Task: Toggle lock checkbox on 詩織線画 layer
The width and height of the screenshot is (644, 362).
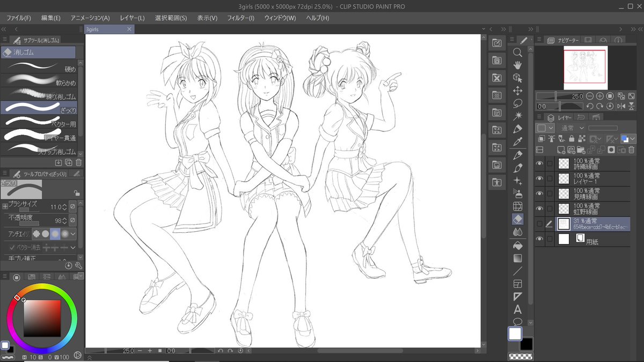Action: coord(550,164)
